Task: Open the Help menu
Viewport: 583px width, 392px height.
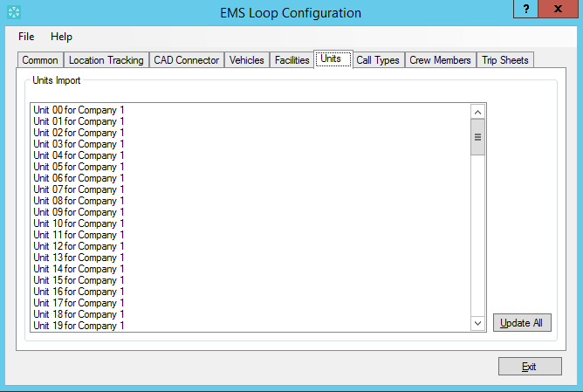Action: (x=61, y=37)
